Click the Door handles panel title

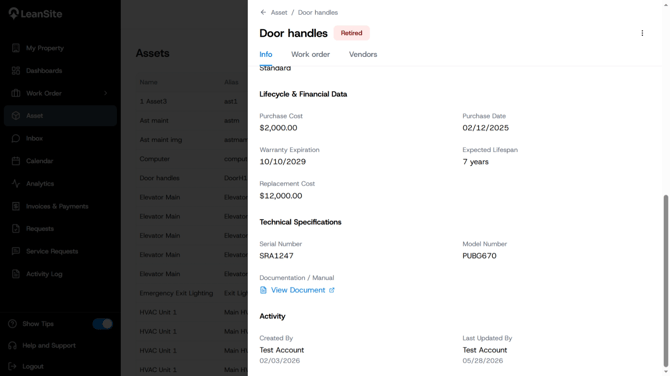tap(294, 33)
